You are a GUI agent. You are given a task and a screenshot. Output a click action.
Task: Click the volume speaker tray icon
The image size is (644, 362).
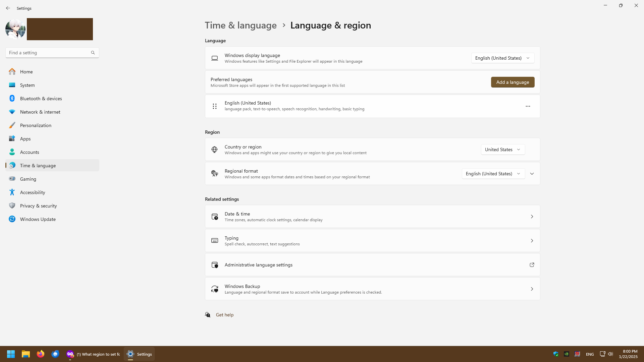[x=610, y=354]
